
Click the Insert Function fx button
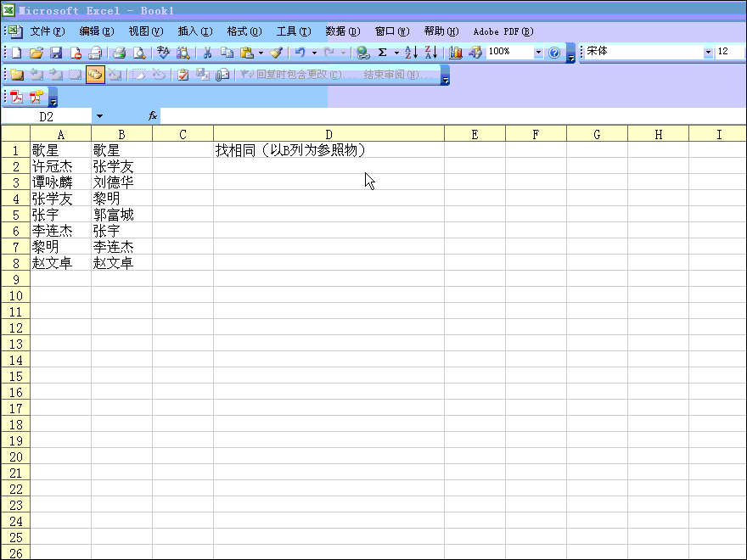tap(153, 115)
